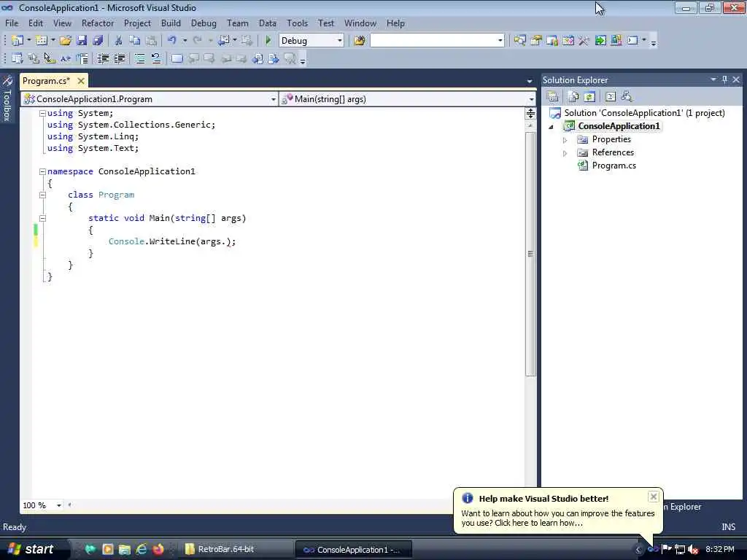
Task: Collapse the using directives block
Action: coord(42,113)
